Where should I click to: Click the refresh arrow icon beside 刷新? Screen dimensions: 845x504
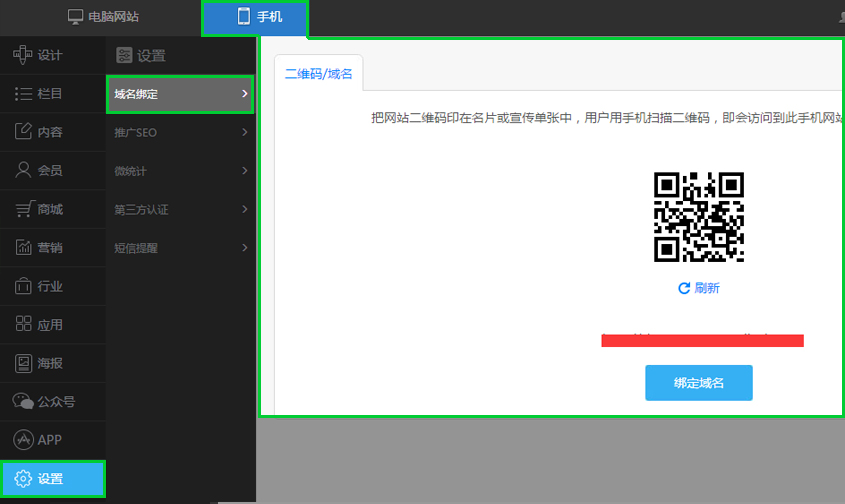click(684, 288)
